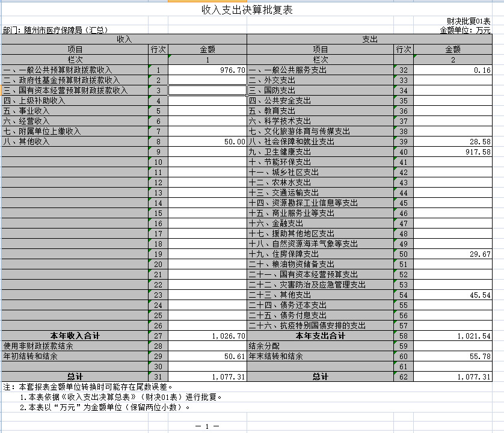Viewport: 504px width, 433px height.
Task: Select cell 七、文化旅游体育与传媒支出
Action: click(320, 132)
